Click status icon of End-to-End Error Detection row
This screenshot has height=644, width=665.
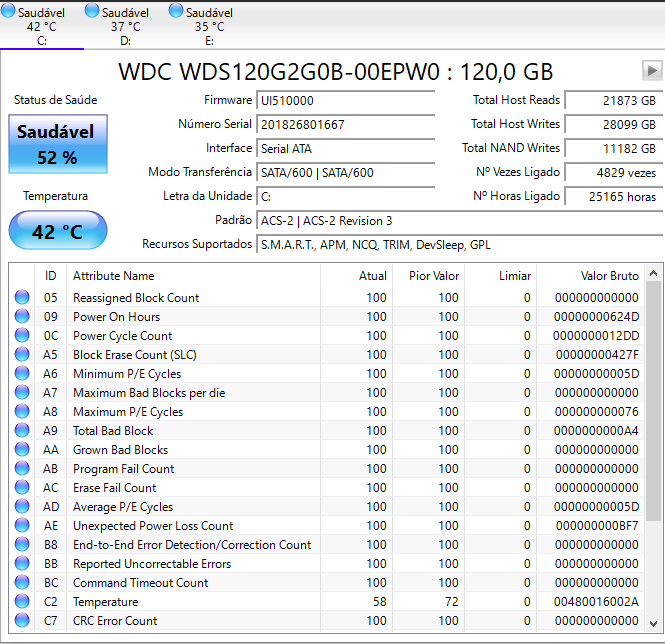tap(22, 544)
